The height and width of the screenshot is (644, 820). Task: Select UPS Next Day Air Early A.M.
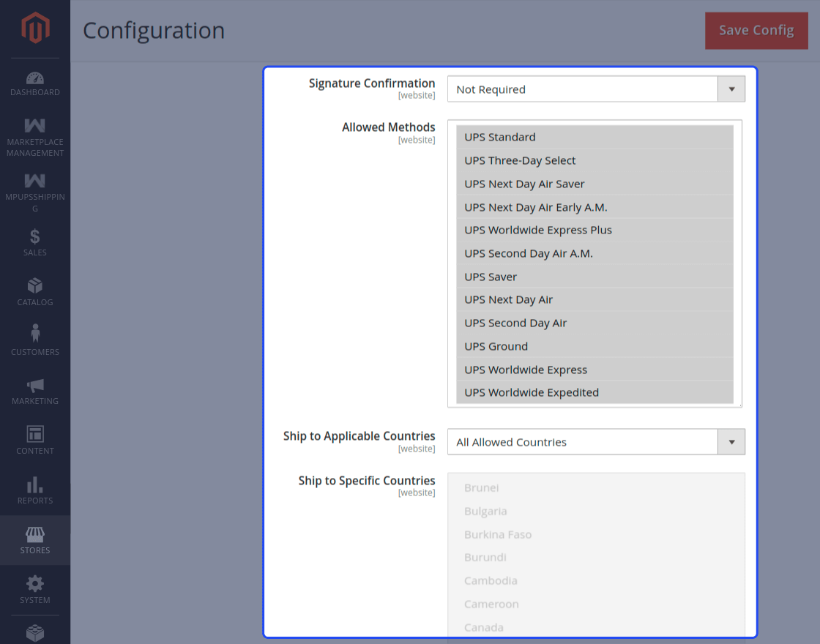[x=594, y=207]
